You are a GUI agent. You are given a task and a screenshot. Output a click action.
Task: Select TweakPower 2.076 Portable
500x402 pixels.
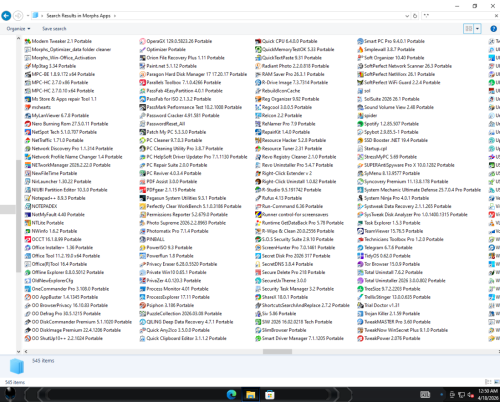point(389,338)
